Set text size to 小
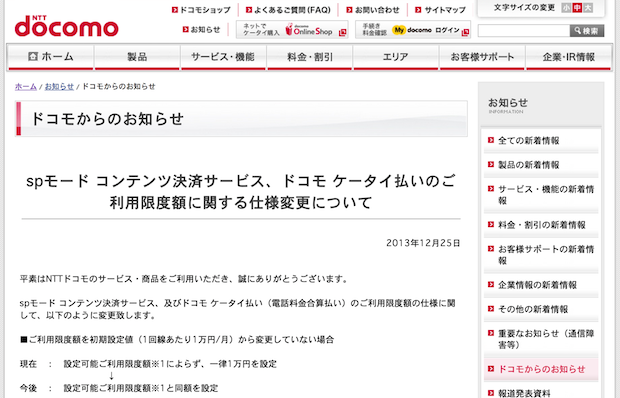The width and height of the screenshot is (620, 398). pos(566,8)
